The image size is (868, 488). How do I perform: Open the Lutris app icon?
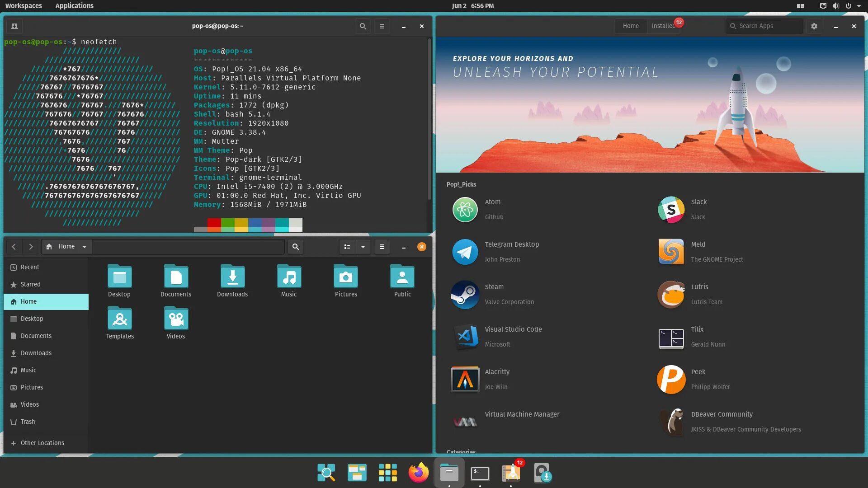[671, 295]
